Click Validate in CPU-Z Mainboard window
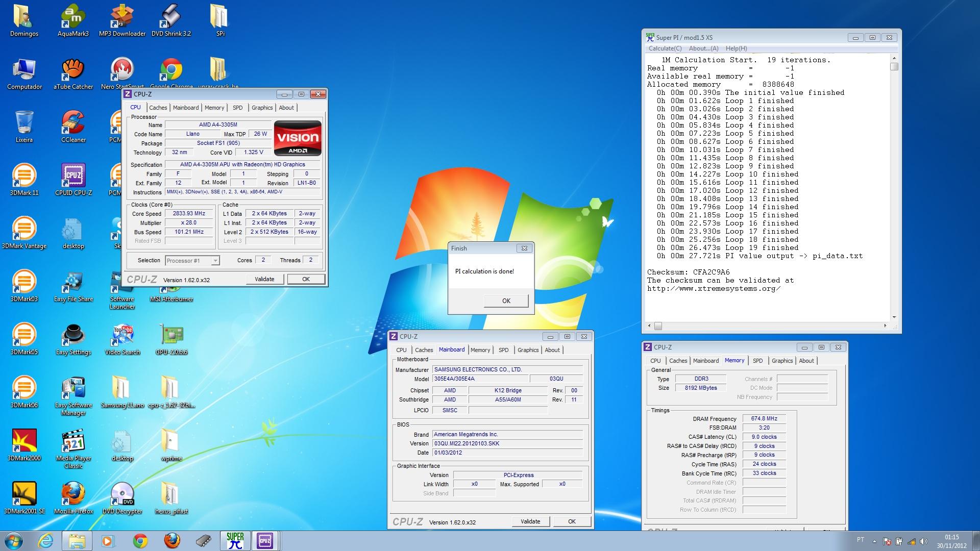Image resolution: width=980 pixels, height=551 pixels. tap(530, 521)
